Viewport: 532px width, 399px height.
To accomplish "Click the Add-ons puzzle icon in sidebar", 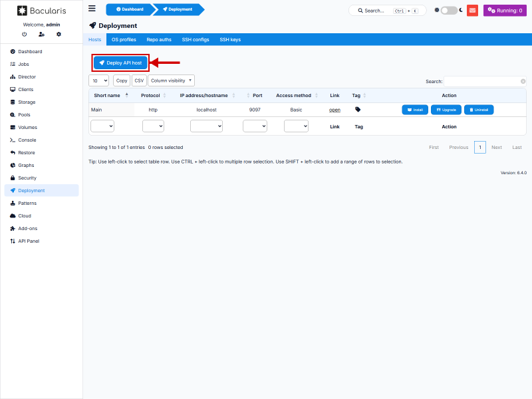I will coord(13,228).
